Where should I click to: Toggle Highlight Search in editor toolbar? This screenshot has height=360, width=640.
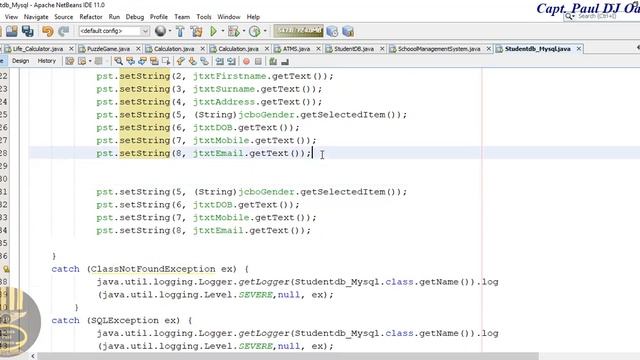click(154, 61)
